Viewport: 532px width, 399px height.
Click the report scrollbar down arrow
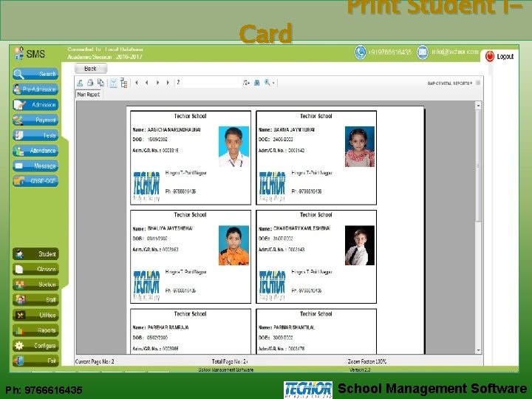pyautogui.click(x=478, y=350)
